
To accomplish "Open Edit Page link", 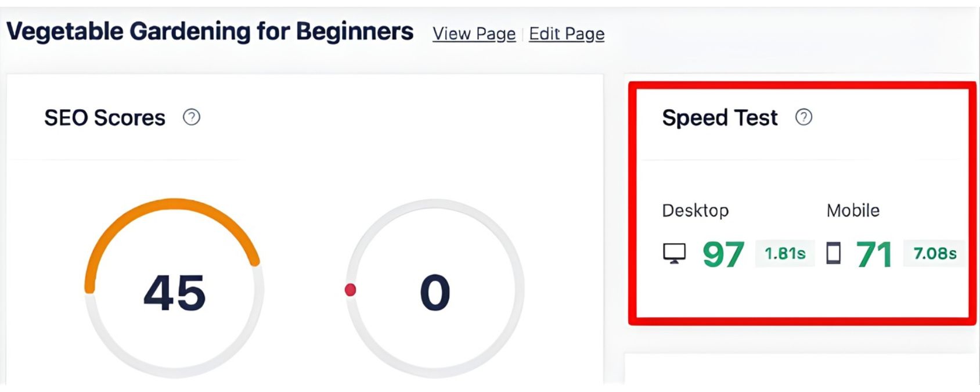I will [566, 34].
